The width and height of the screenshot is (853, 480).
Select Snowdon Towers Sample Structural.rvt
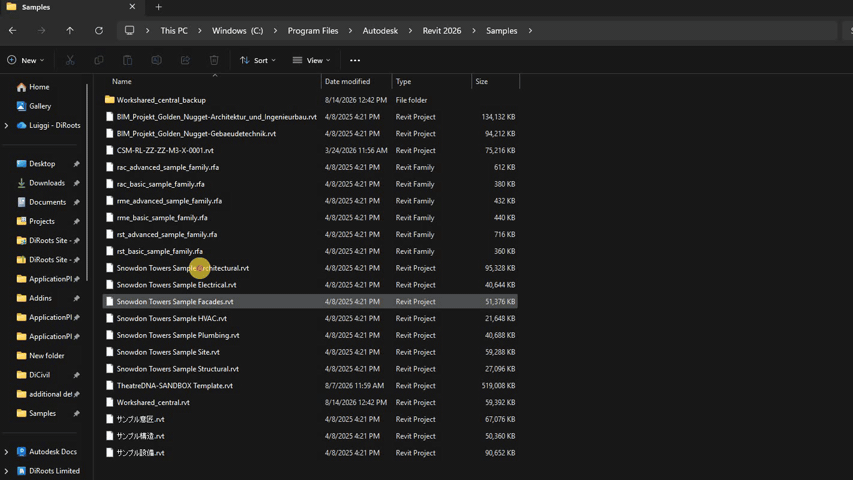[x=310, y=369]
